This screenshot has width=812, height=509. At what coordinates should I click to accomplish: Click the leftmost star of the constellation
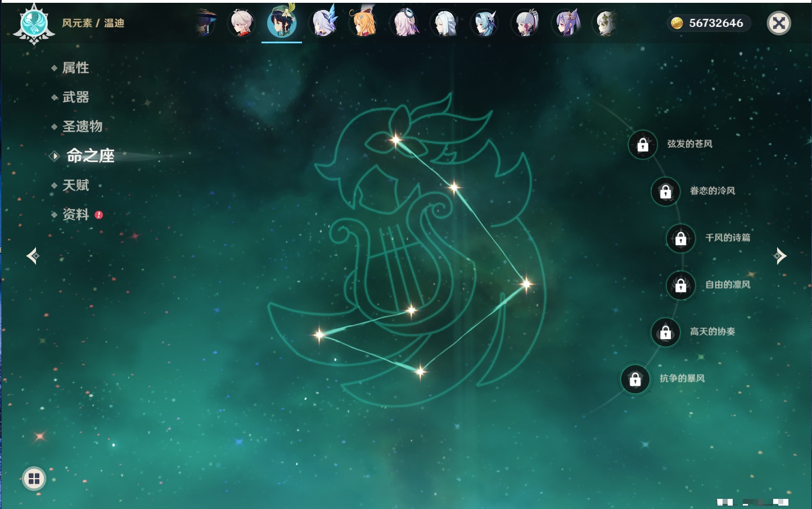319,335
